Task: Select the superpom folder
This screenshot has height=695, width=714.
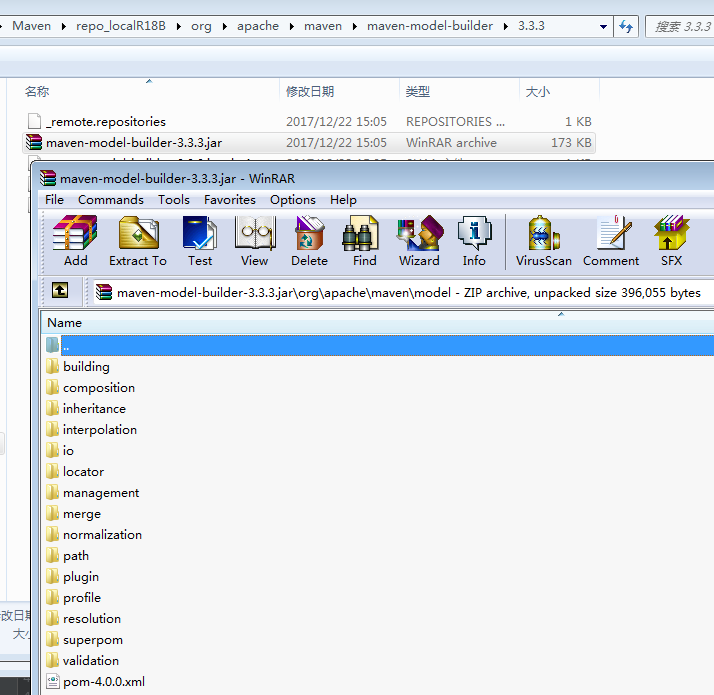Action: click(x=93, y=639)
